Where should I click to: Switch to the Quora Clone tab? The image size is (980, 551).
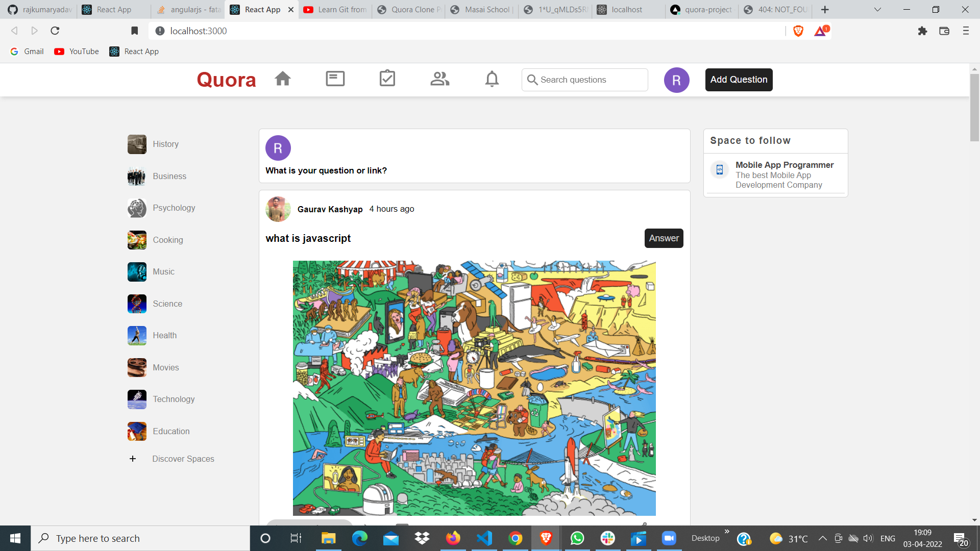[409, 10]
